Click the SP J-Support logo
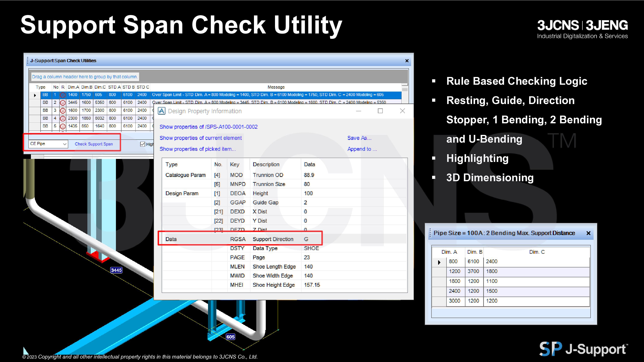Screen dimensions: 644x362 (583, 349)
